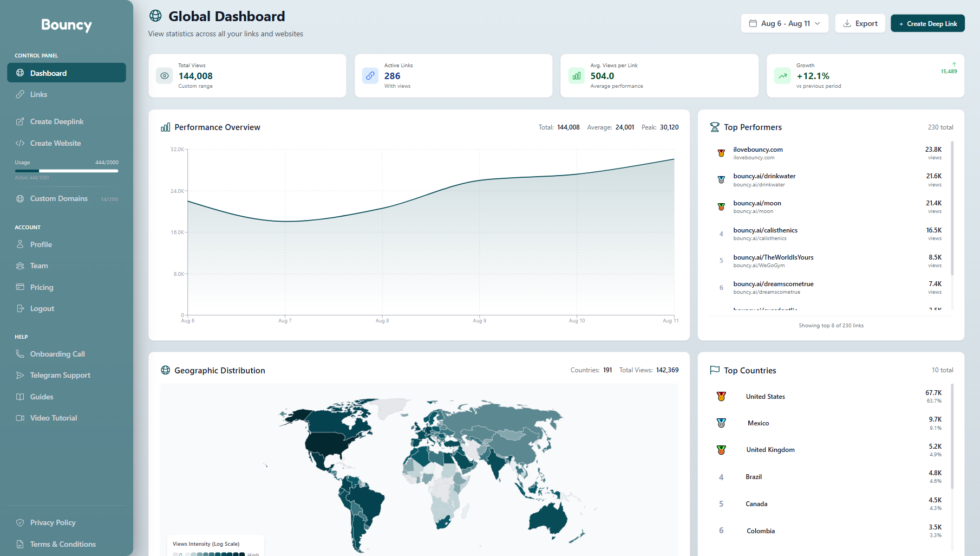Click the globe icon beside Global Dashboard title
The width and height of the screenshot is (980, 556).
tap(155, 16)
